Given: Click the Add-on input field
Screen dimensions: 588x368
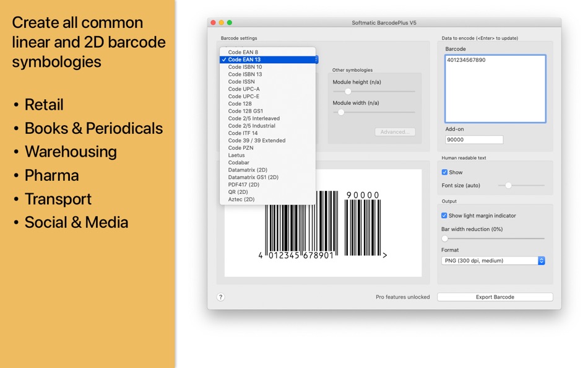Looking at the screenshot, I should click(474, 139).
